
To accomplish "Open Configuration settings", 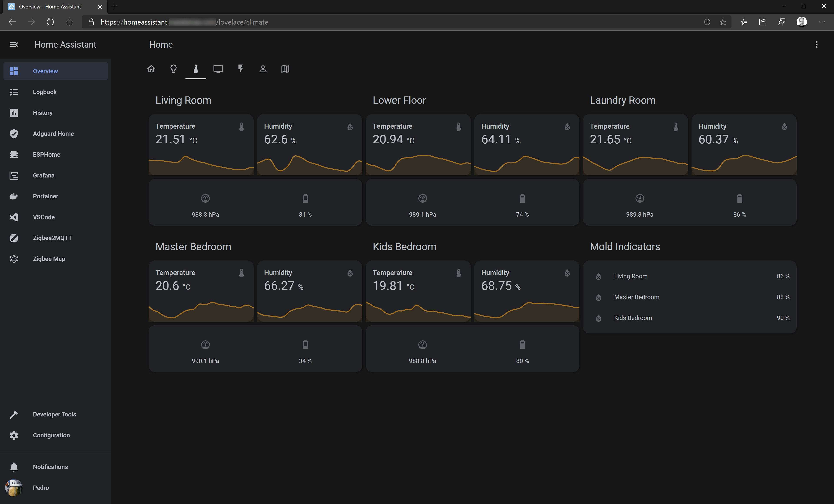I will [x=51, y=435].
